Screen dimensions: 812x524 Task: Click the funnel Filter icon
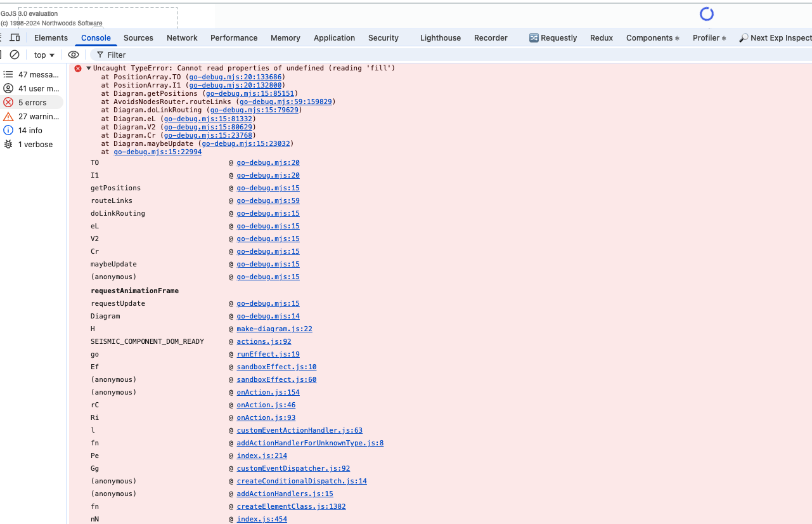click(x=100, y=55)
